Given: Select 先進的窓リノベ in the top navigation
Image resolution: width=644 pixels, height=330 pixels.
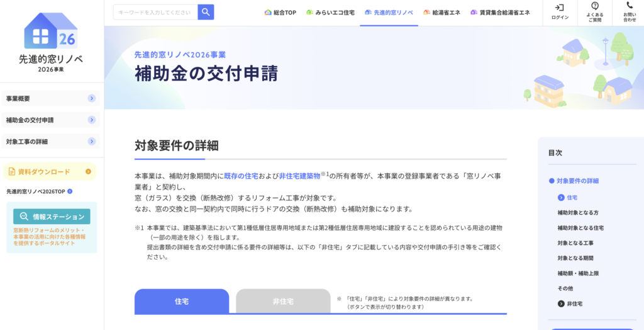Looking at the screenshot, I should click(x=389, y=13).
